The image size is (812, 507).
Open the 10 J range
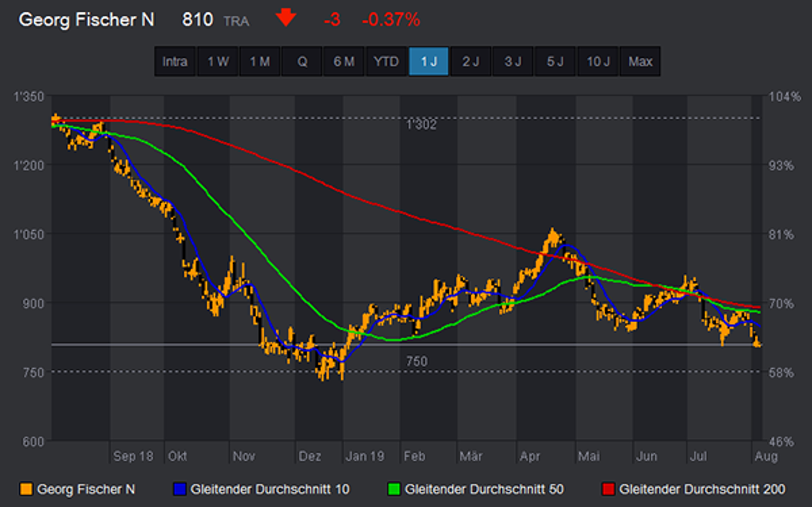coord(597,61)
